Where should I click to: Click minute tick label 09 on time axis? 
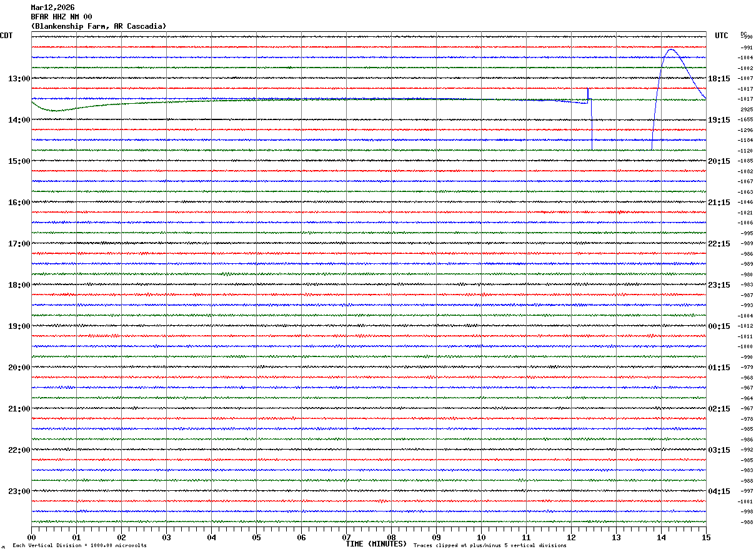[436, 537]
